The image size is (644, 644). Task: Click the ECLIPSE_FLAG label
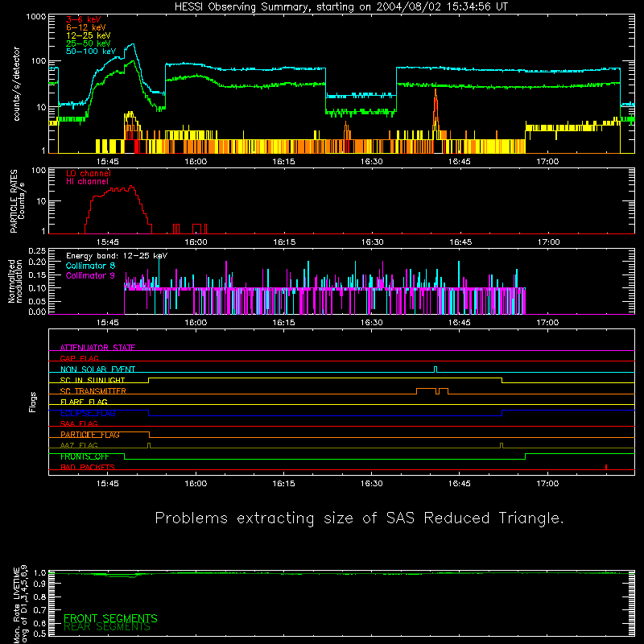pos(88,413)
